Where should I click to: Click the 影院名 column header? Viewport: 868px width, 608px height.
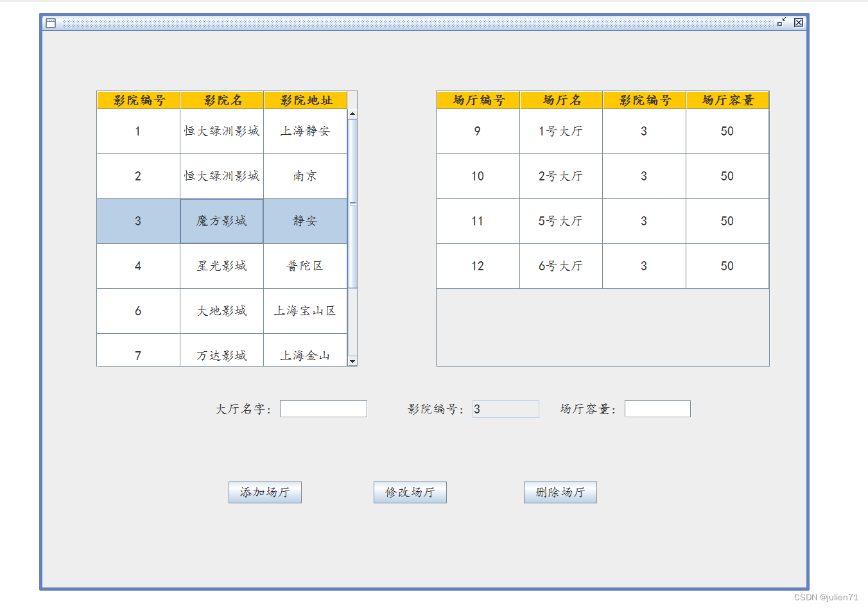click(x=222, y=100)
